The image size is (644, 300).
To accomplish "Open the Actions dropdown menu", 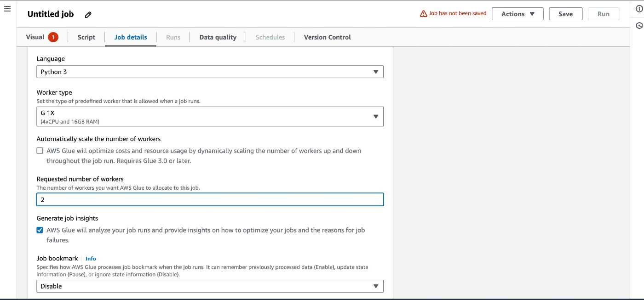I will (x=517, y=14).
